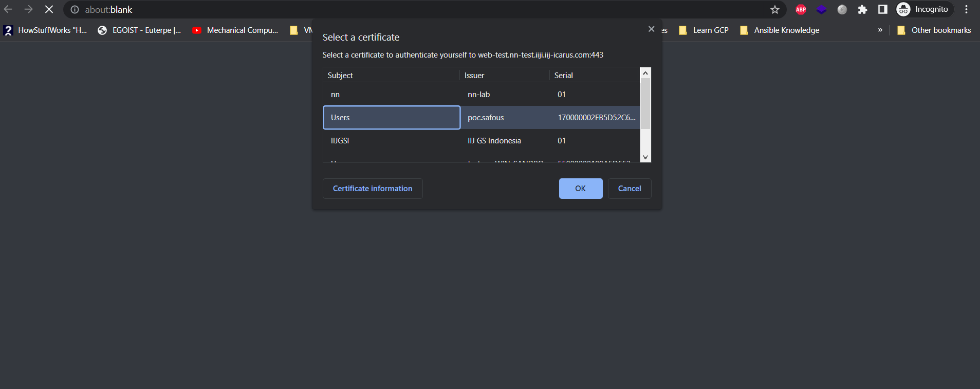The width and height of the screenshot is (980, 389).
Task: Open Certificate information
Action: click(372, 189)
